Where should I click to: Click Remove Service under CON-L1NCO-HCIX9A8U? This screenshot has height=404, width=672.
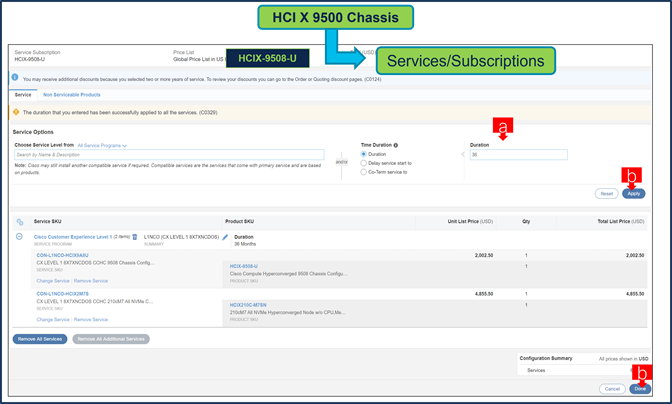(x=91, y=281)
